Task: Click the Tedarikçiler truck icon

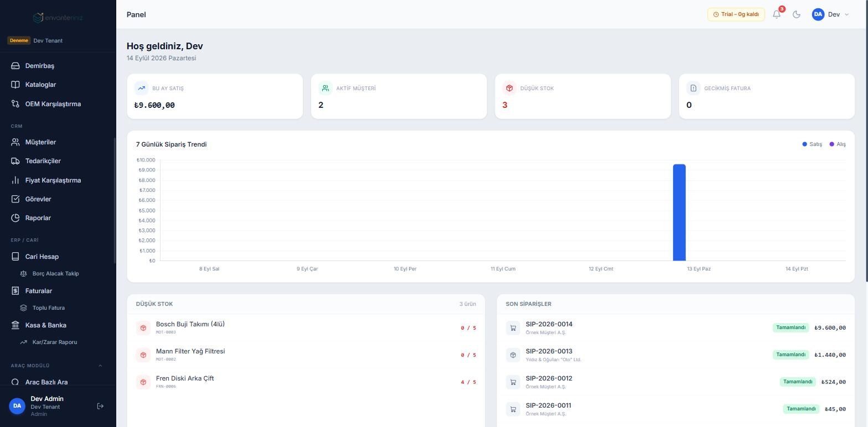Action: (x=15, y=161)
